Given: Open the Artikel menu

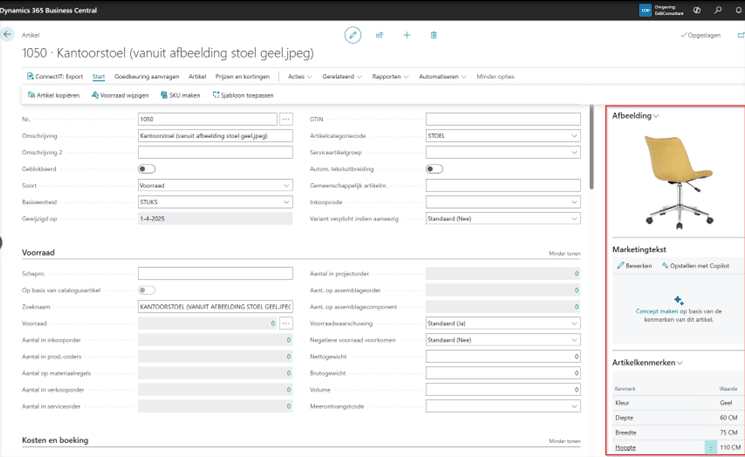Looking at the screenshot, I should click(x=197, y=76).
